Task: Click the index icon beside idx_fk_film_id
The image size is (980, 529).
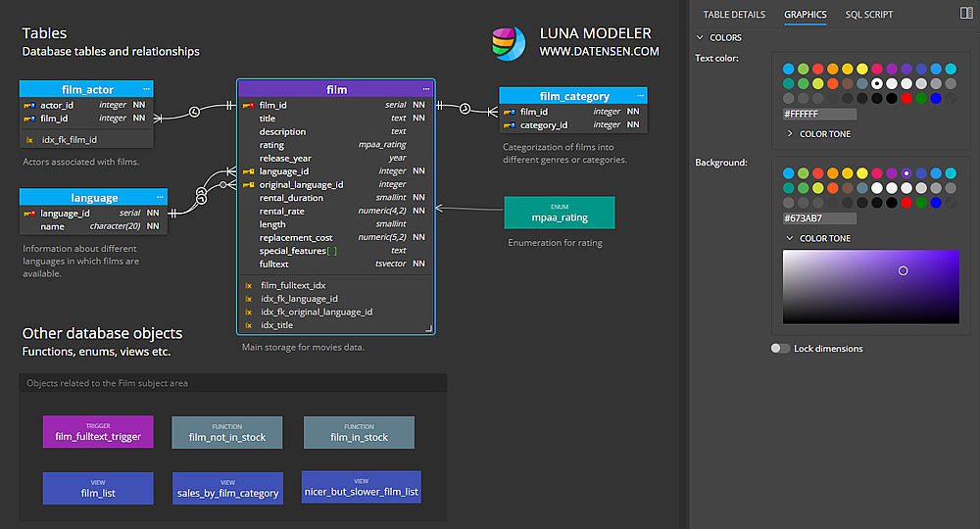Action: (x=29, y=140)
